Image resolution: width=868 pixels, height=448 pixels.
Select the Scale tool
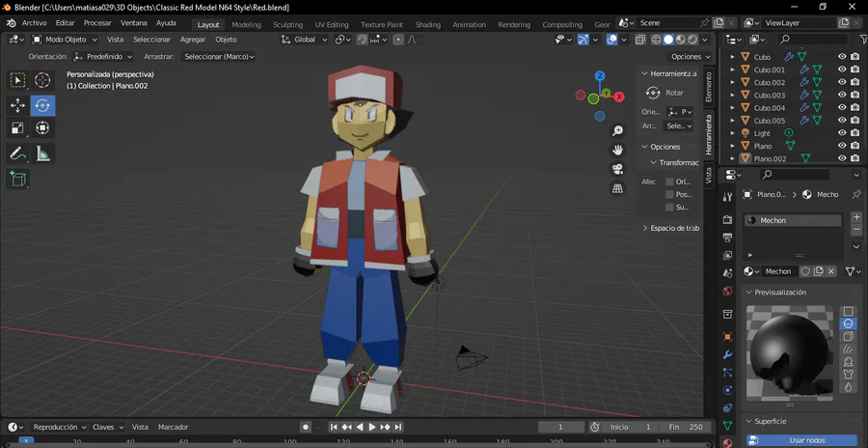[17, 128]
